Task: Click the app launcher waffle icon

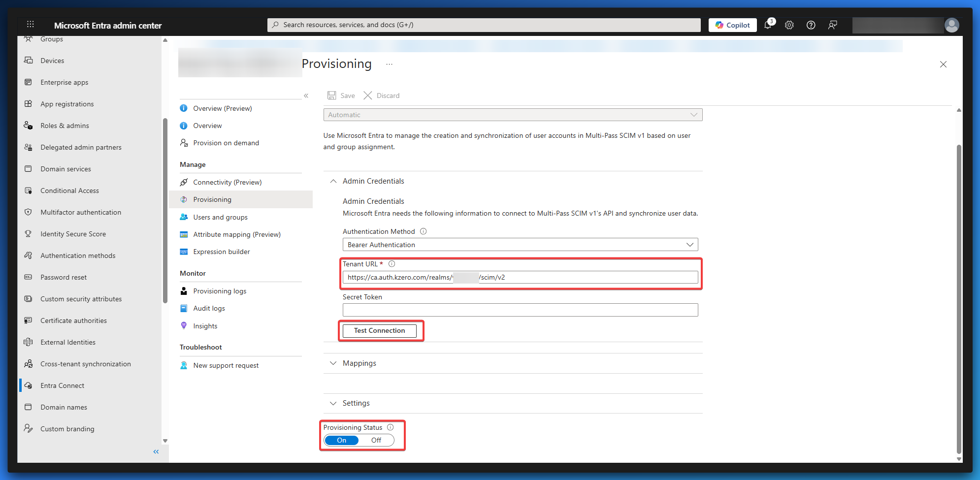Action: click(31, 25)
